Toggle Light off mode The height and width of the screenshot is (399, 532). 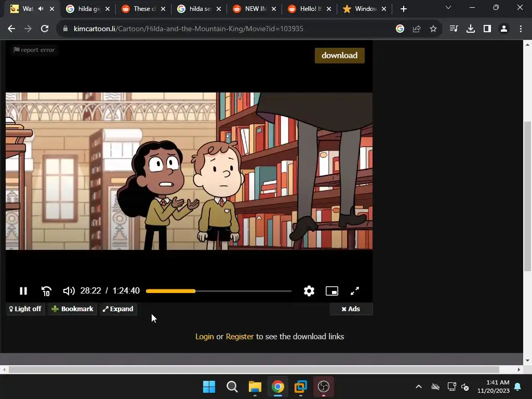click(x=25, y=309)
